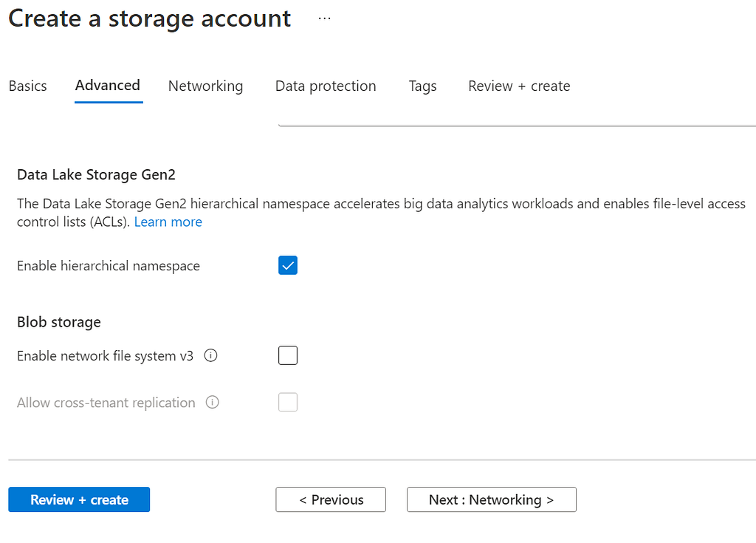Continue with Next : Networking button
Viewport: 756px width, 543px height.
coord(491,499)
